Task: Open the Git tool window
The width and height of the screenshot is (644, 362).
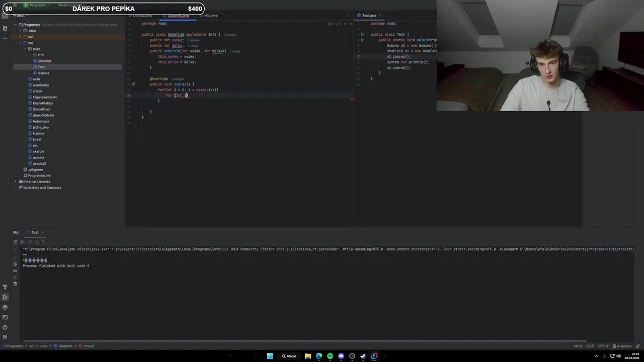Action: (x=5, y=337)
